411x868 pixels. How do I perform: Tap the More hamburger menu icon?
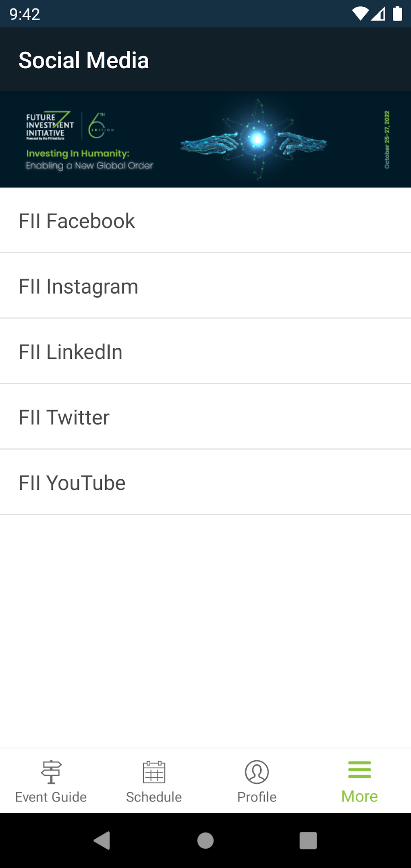tap(359, 769)
